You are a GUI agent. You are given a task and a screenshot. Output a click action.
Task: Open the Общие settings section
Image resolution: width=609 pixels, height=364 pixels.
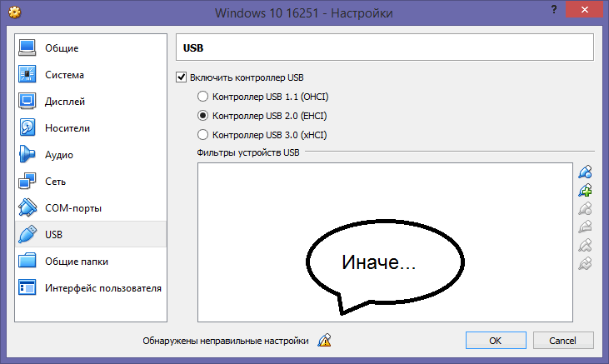point(91,47)
